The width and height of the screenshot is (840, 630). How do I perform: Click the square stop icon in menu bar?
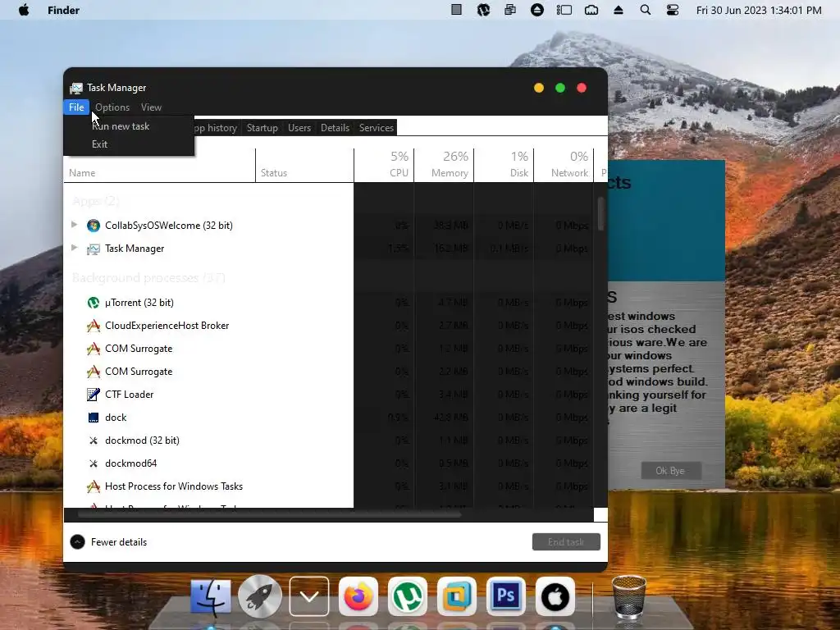[x=456, y=9]
